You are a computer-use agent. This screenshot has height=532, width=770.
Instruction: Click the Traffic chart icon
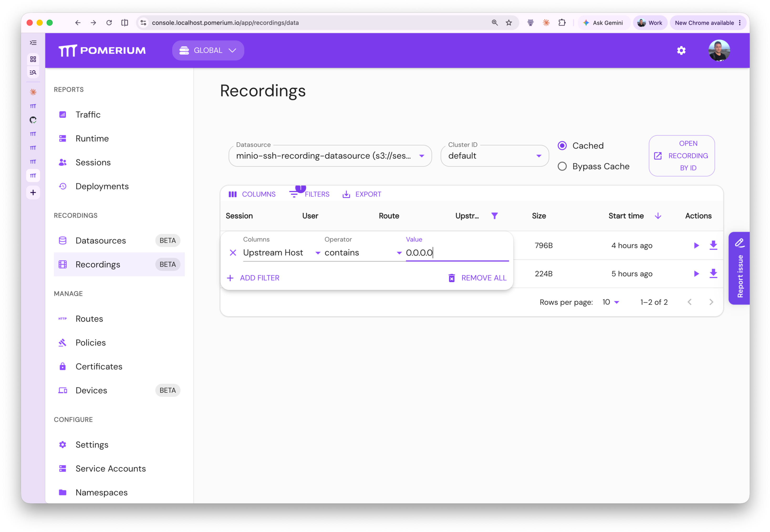pyautogui.click(x=63, y=114)
